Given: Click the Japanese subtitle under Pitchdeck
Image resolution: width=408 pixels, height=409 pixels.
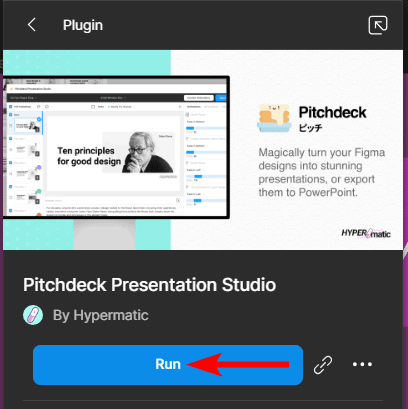Looking at the screenshot, I should (x=310, y=128).
